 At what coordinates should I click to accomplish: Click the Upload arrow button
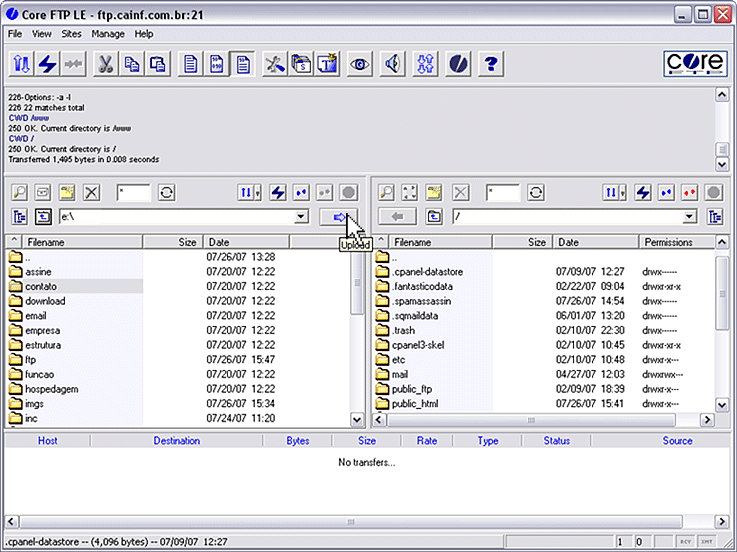(339, 217)
